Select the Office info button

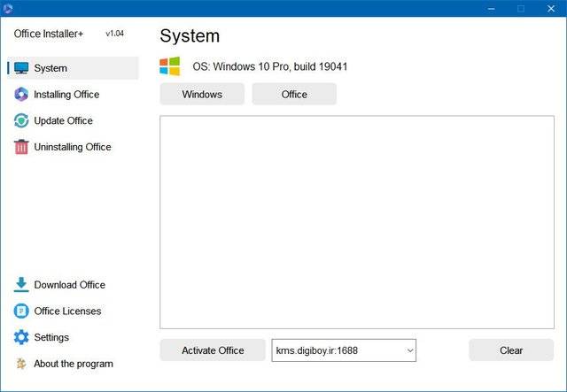[x=294, y=95]
